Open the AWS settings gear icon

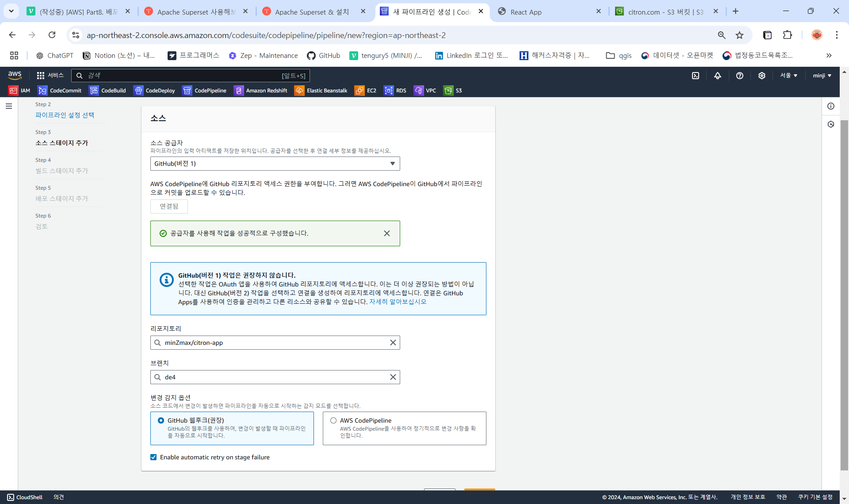pyautogui.click(x=761, y=76)
